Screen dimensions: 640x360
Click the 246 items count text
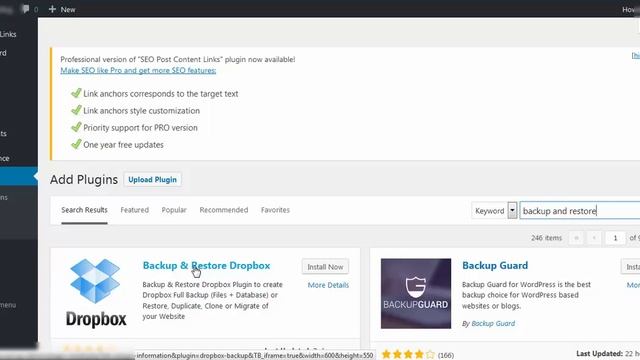coord(547,238)
